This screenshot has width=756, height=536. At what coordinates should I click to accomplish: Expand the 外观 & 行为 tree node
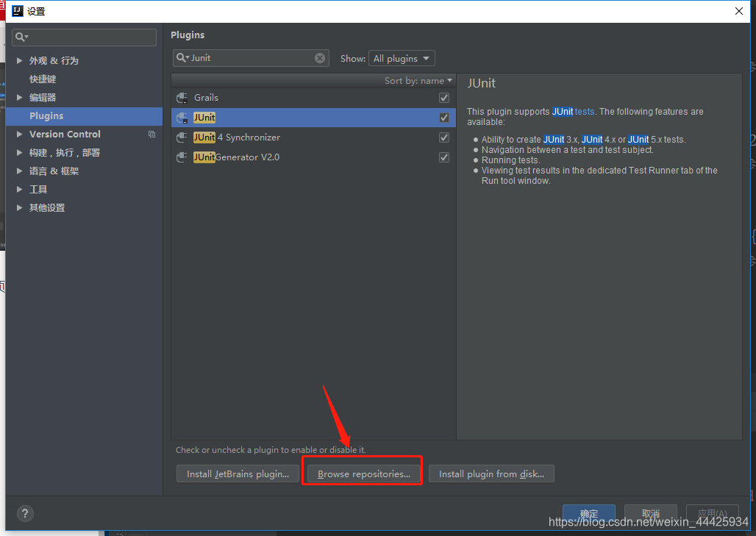(19, 60)
